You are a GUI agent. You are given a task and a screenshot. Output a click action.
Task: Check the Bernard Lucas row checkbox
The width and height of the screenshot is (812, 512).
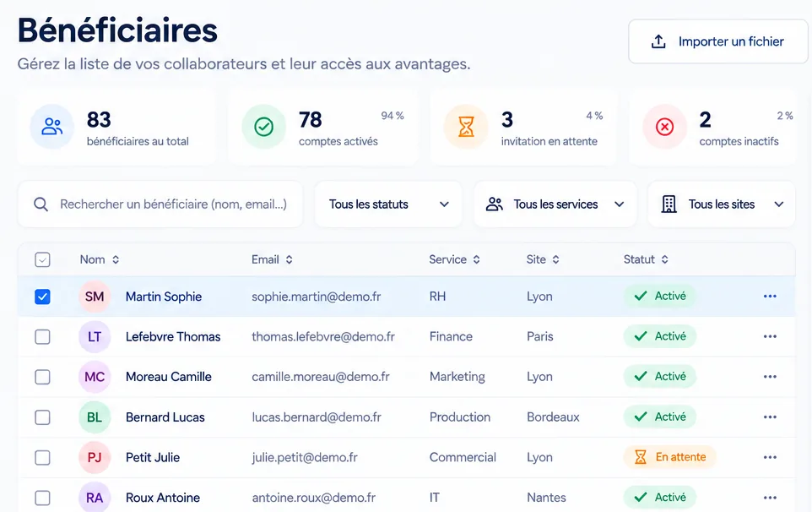(x=42, y=417)
